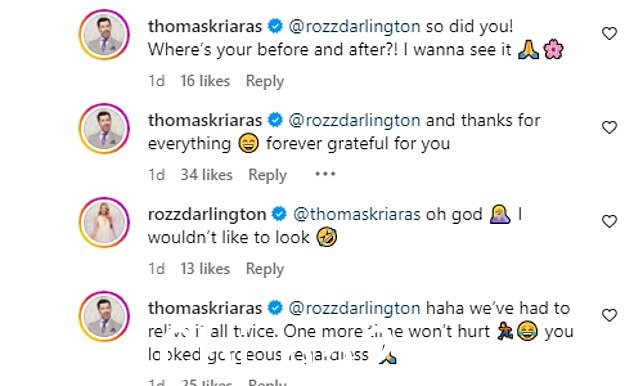Open three-dot options on second comment
This screenshot has height=386, width=634.
coord(325,174)
